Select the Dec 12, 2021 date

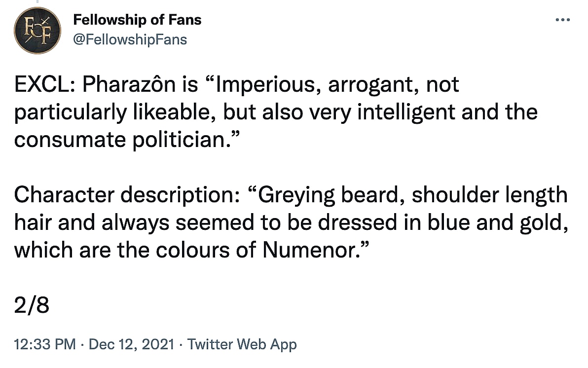131,344
